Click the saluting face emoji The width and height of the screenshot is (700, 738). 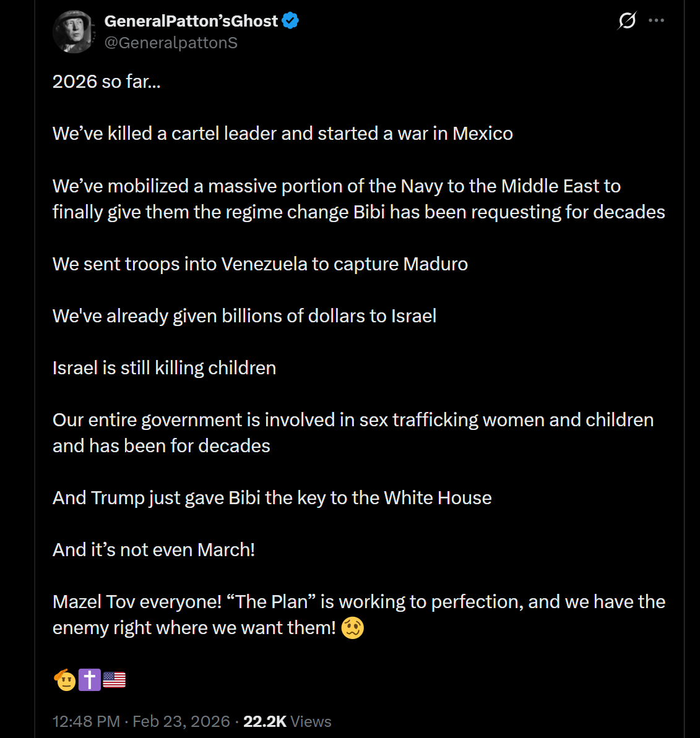(x=64, y=680)
